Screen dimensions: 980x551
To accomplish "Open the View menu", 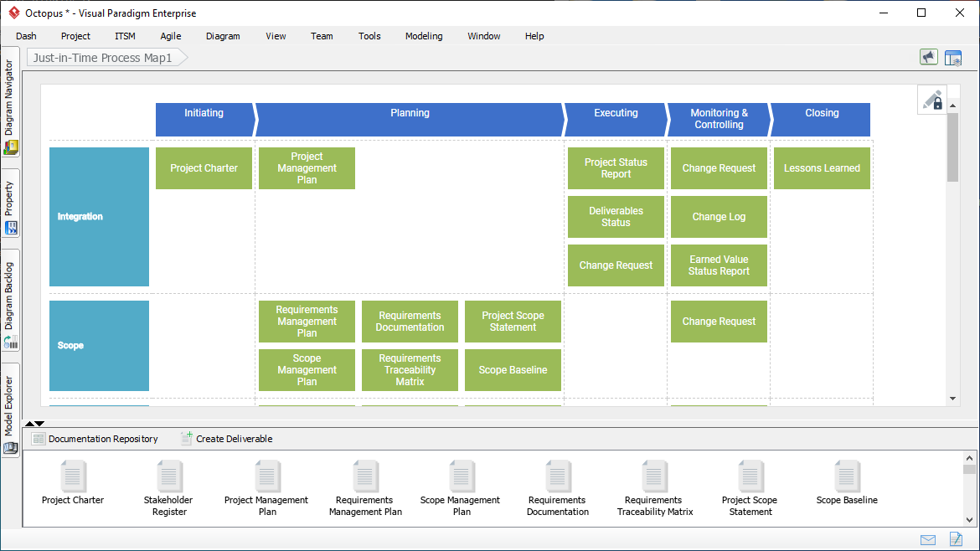I will tap(276, 36).
